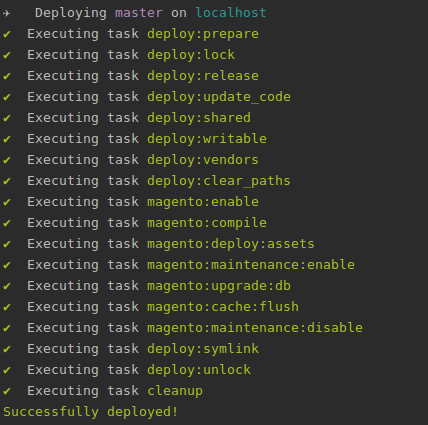Click the master branch name
Screen dimensions: 428x425
[x=139, y=13]
